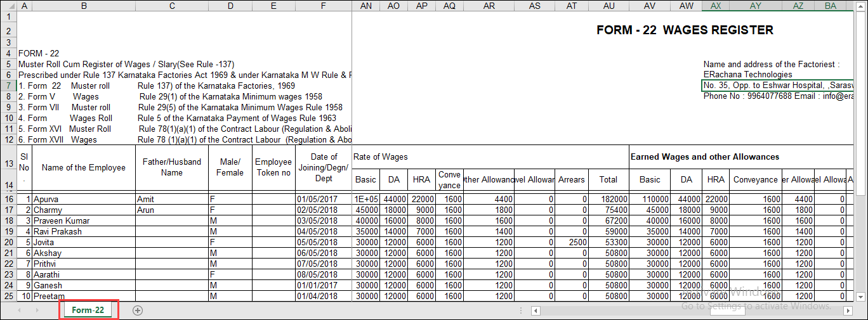Click the 'Muster Roll Cum Register of Wages' line

126,64
